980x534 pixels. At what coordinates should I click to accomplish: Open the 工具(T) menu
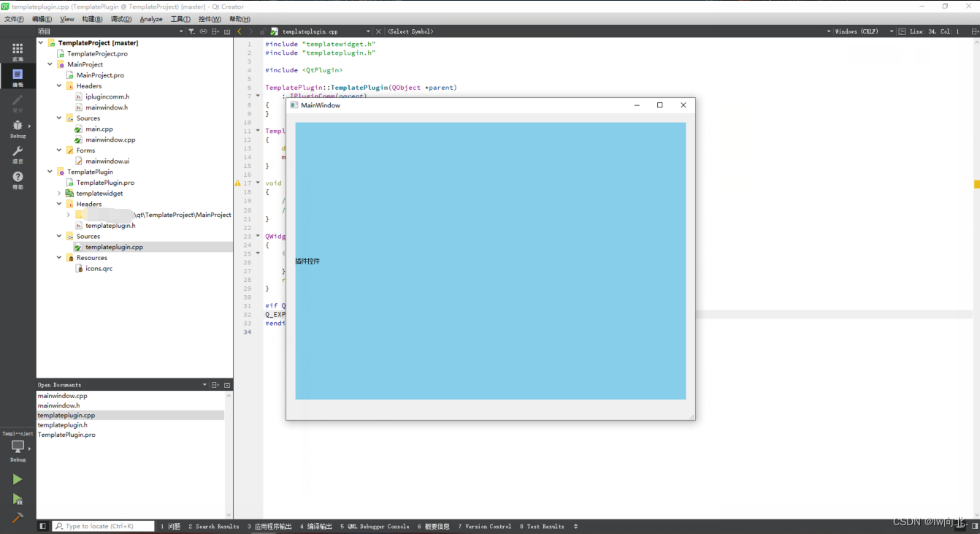[x=180, y=19]
